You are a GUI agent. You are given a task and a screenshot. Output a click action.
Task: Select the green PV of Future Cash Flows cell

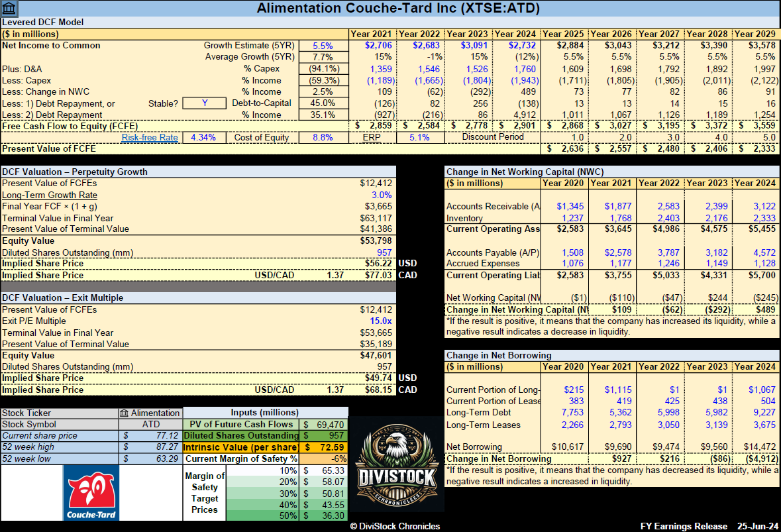pos(324,425)
